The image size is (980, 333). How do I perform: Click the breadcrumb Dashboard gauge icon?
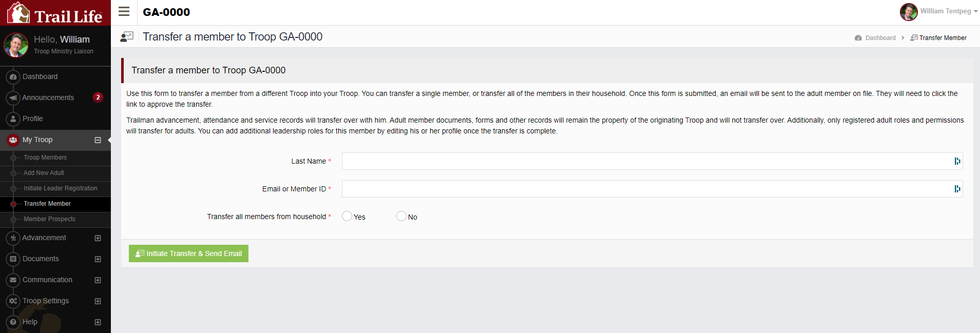(858, 38)
